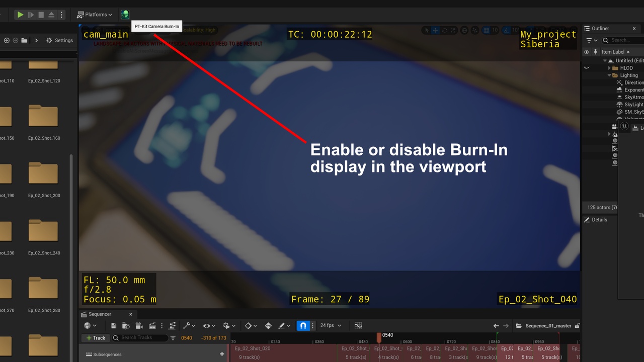Image resolution: width=644 pixels, height=362 pixels.
Task: Close the Outliner tab
Action: [x=634, y=29]
